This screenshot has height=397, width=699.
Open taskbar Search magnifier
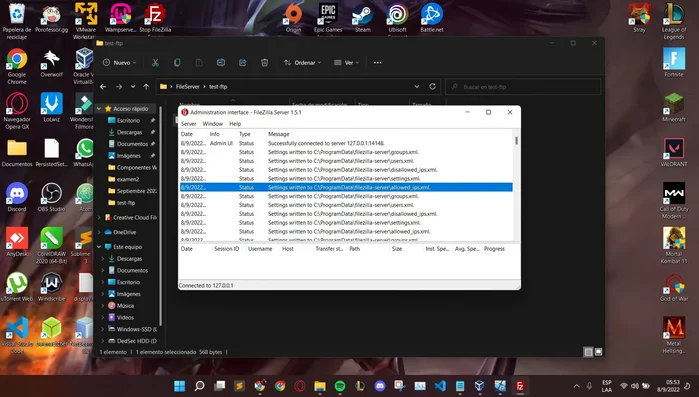[x=200, y=386]
